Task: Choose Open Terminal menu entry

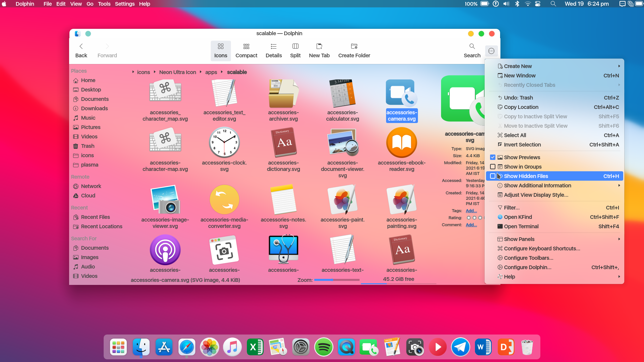Action: [x=554, y=226]
